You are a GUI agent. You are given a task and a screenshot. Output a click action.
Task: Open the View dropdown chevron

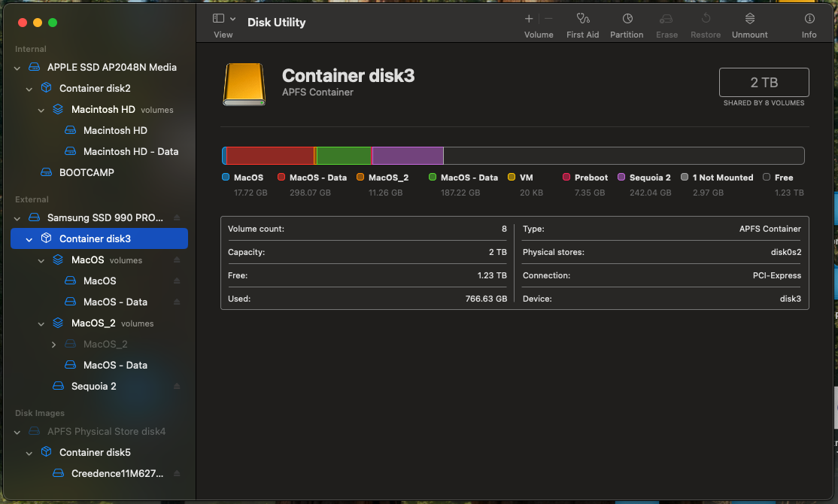pos(232,18)
